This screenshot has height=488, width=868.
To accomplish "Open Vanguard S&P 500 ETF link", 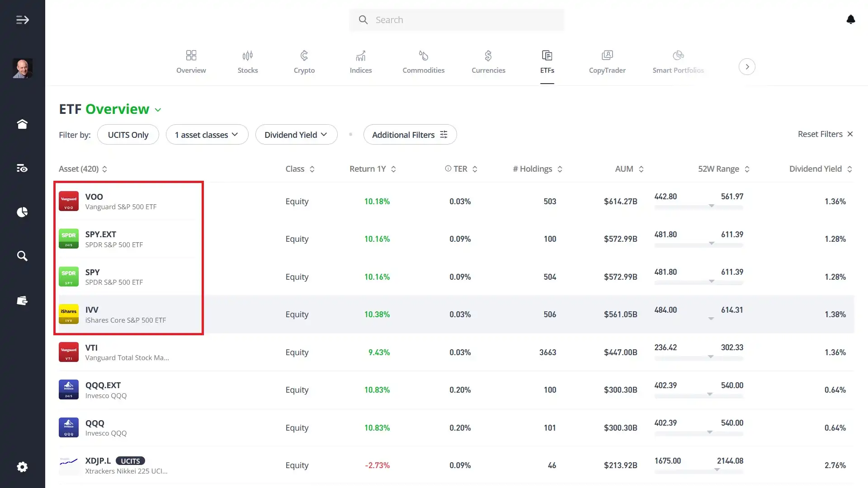I will 121,207.
